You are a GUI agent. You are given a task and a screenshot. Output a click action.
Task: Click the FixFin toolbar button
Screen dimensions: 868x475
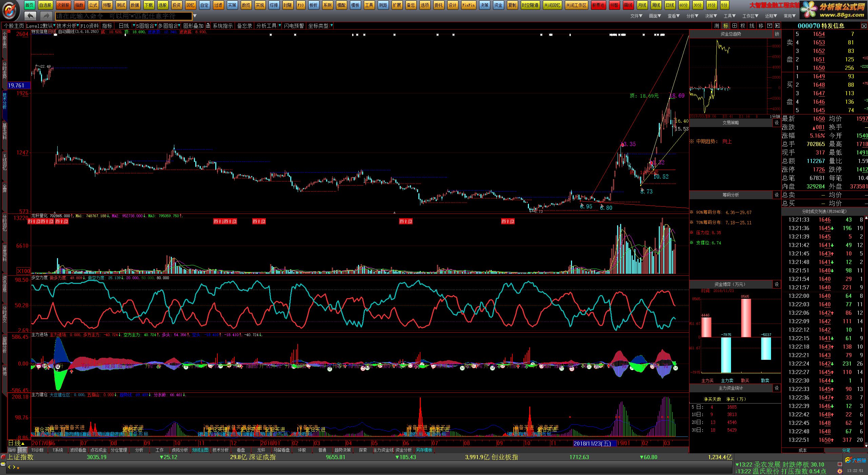pos(468,5)
